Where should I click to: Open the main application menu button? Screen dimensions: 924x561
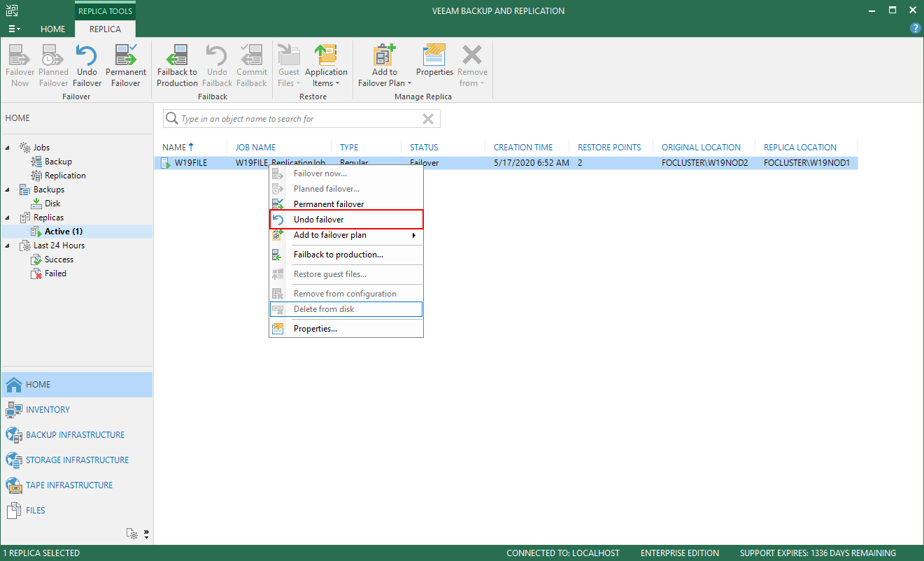[14, 29]
